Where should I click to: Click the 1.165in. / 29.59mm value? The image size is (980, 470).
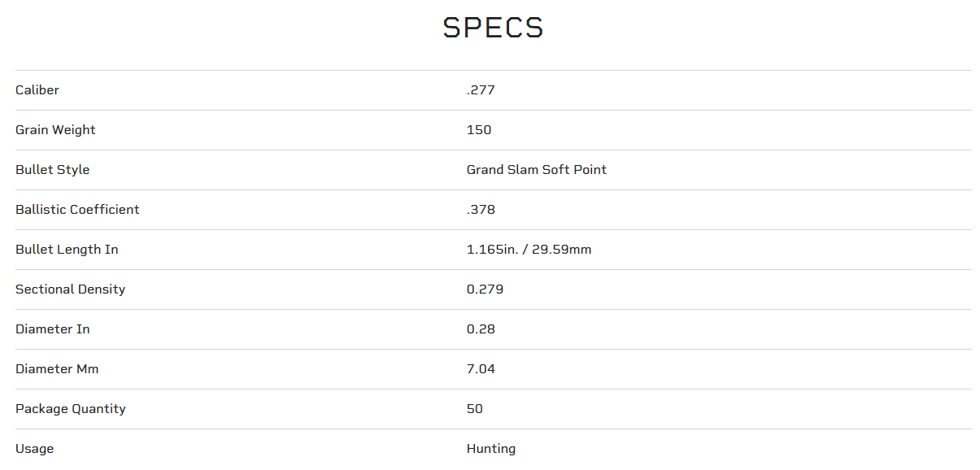click(x=529, y=250)
